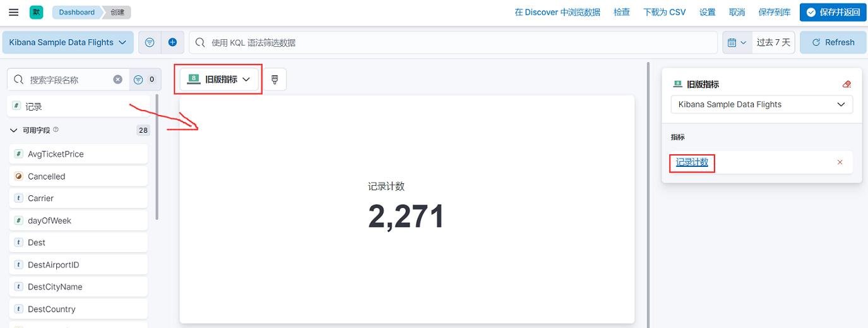Open the calendar quick date menu
Viewport: 868px width, 328px height.
(x=737, y=42)
